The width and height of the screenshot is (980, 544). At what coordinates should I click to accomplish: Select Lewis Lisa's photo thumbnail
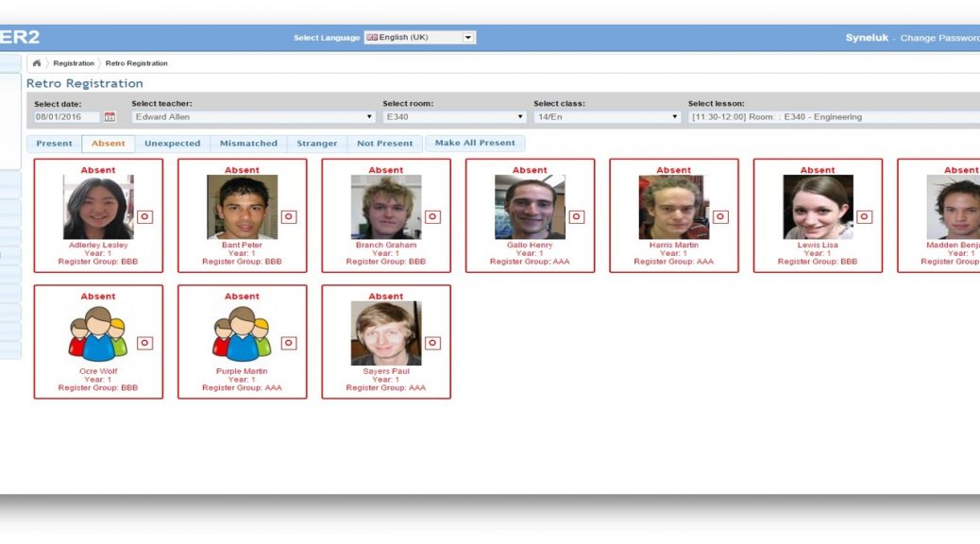(x=818, y=207)
